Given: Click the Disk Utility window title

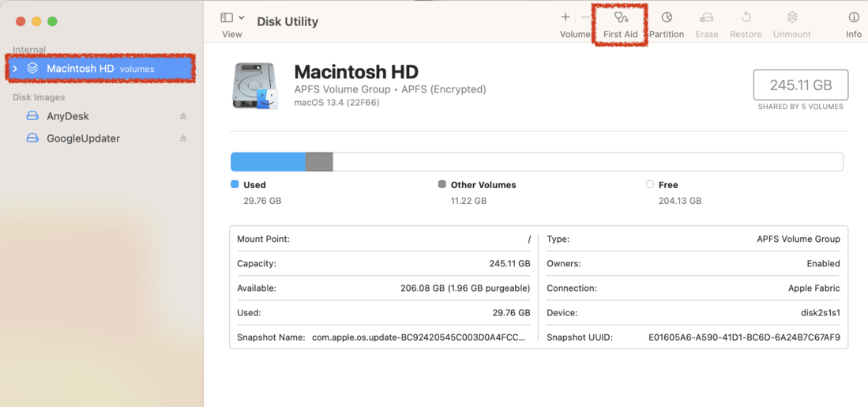Looking at the screenshot, I should tap(287, 21).
